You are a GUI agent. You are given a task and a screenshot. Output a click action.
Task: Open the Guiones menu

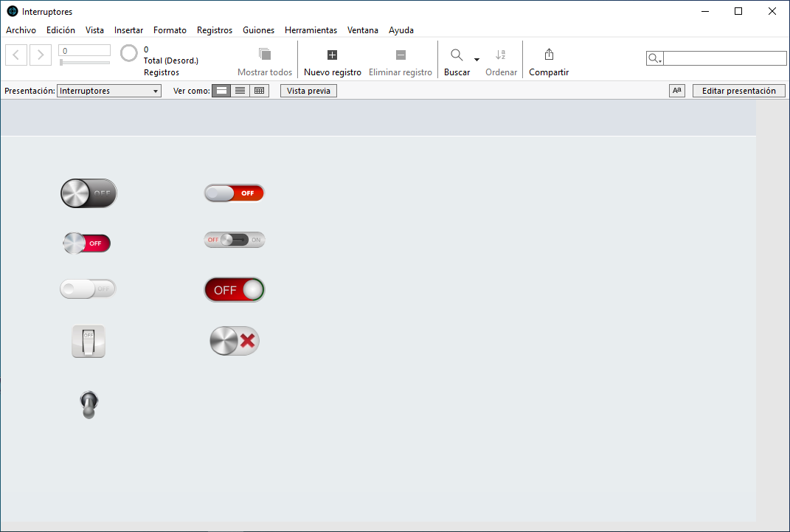click(258, 30)
